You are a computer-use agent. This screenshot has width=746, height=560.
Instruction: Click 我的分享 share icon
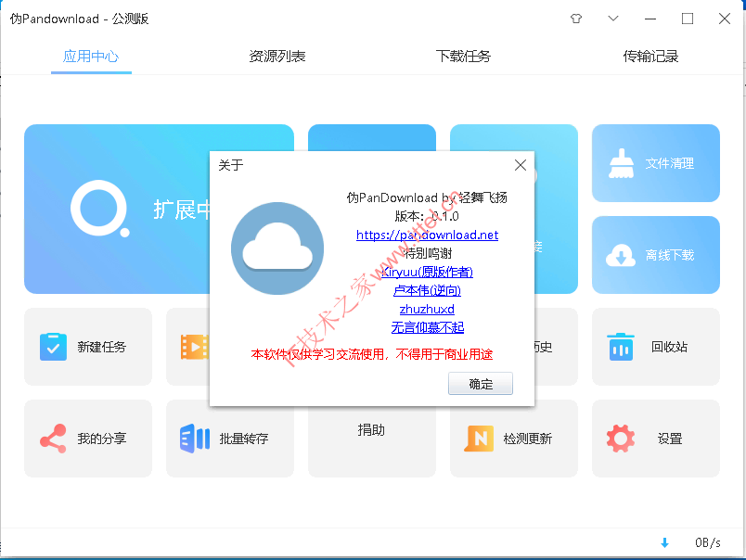pyautogui.click(x=53, y=439)
